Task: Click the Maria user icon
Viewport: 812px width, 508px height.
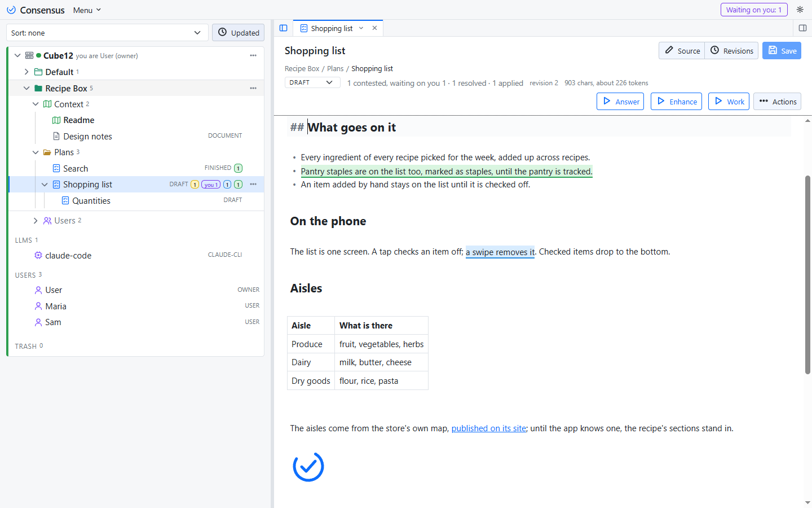Action: pos(38,306)
